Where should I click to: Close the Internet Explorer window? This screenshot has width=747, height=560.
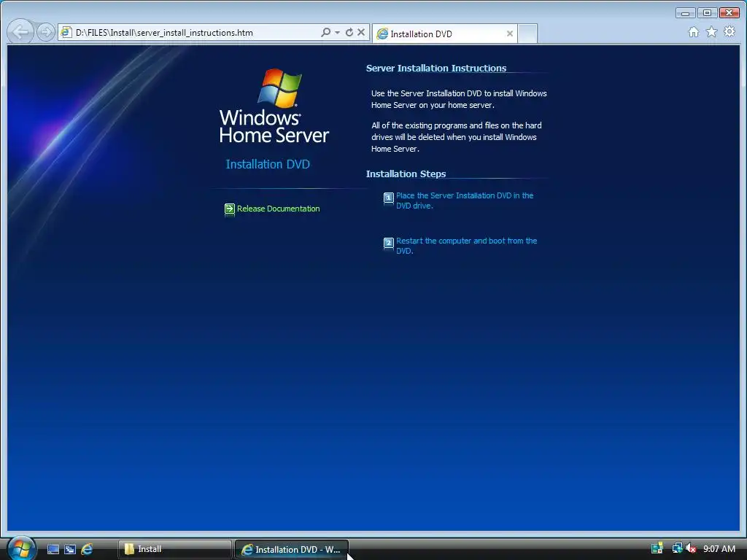(x=729, y=13)
